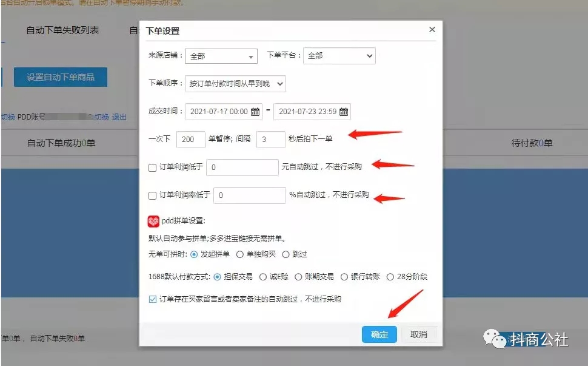588x366 pixels.
Task: Open 下单顺序 dropdown
Action: [235, 84]
